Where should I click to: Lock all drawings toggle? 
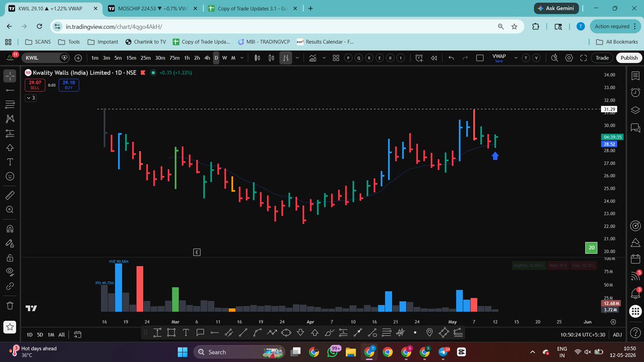[10, 257]
